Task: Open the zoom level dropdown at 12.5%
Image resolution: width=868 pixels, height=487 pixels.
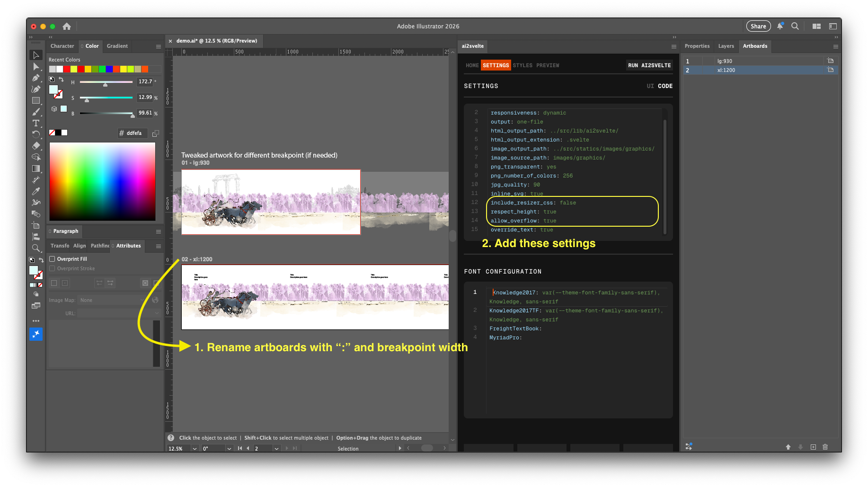Action: [x=195, y=449]
